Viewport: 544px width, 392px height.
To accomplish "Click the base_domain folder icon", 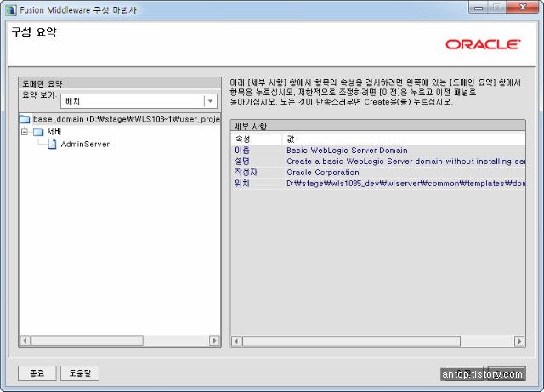I will click(x=25, y=119).
